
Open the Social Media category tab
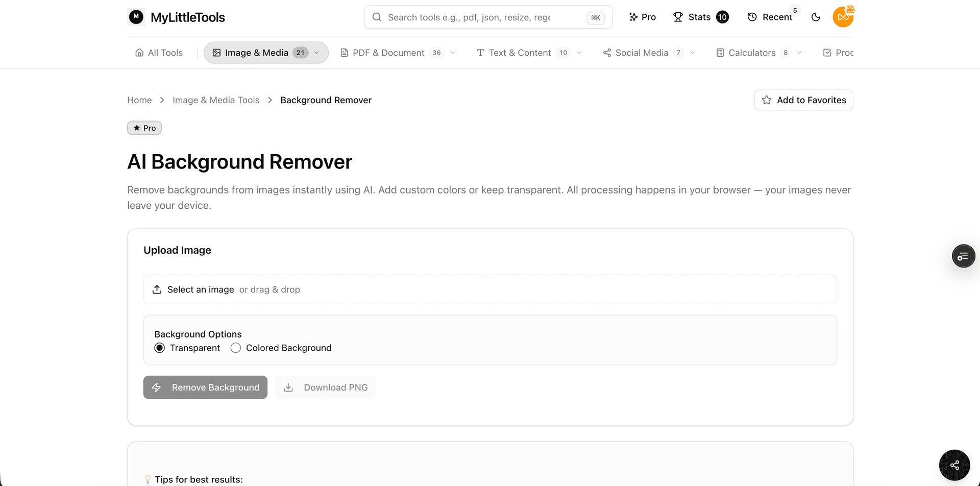point(649,53)
